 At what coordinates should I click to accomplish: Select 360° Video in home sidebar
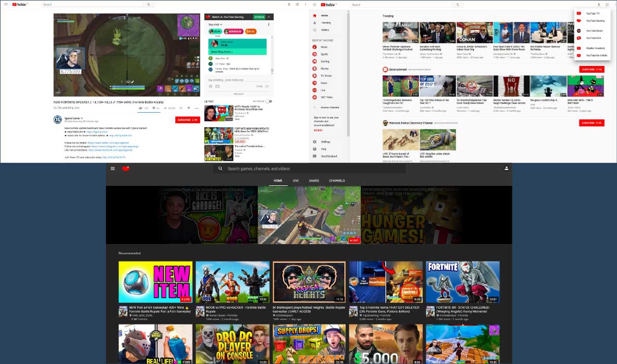pyautogui.click(x=327, y=97)
